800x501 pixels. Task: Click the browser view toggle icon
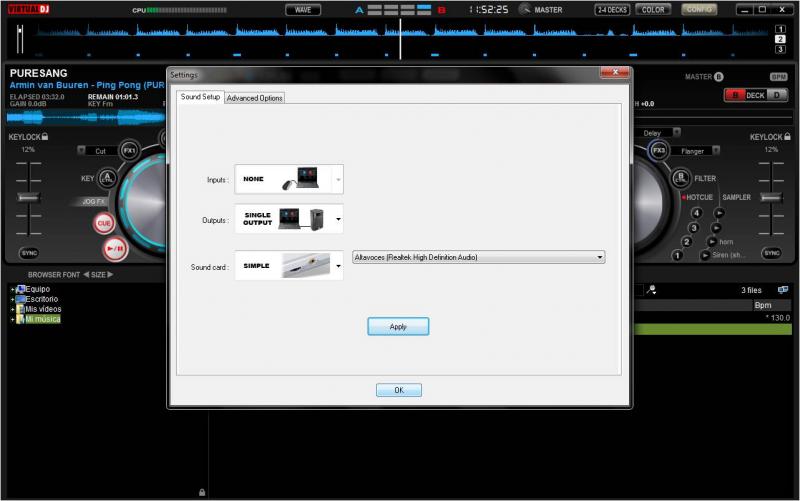[783, 290]
